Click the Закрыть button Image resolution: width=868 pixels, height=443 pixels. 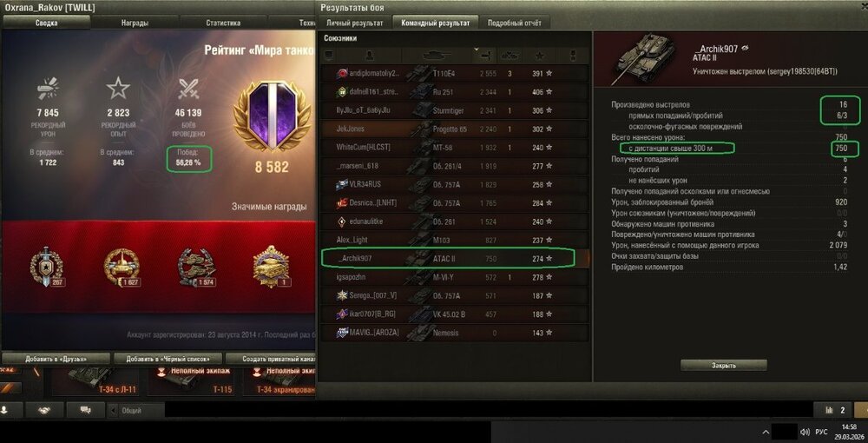[x=724, y=366]
